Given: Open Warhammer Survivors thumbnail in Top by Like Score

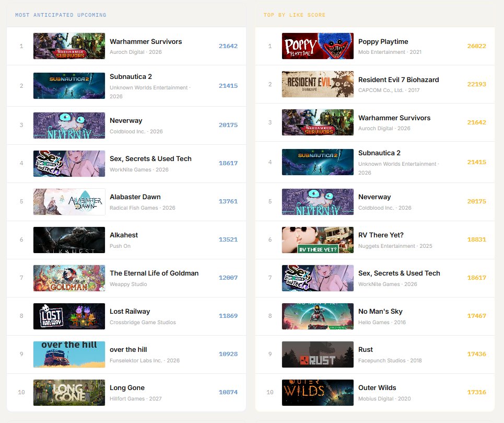Looking at the screenshot, I should click(x=318, y=122).
